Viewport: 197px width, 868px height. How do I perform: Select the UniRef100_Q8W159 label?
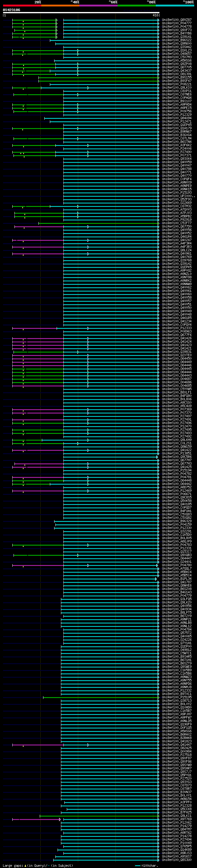pos(176,447)
